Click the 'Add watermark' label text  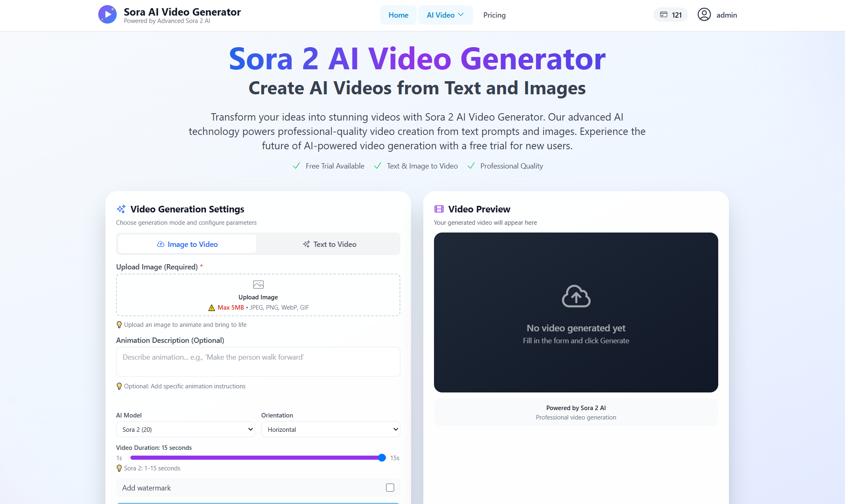coord(146,488)
